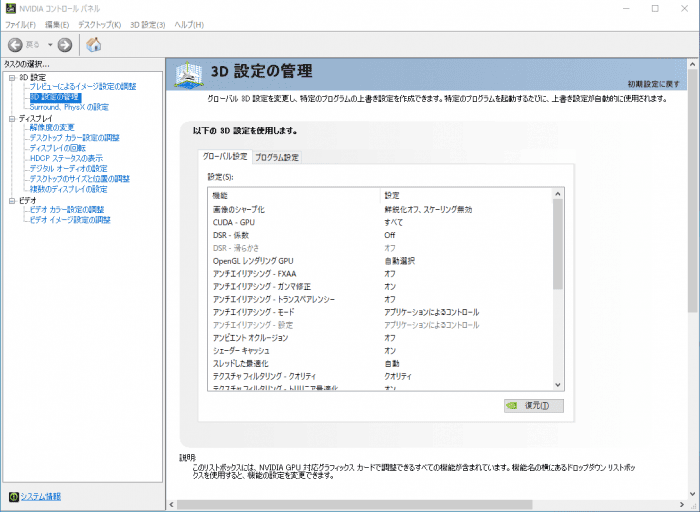700x512 pixels.
Task: Open the 編集(E) menu
Action: tap(57, 25)
